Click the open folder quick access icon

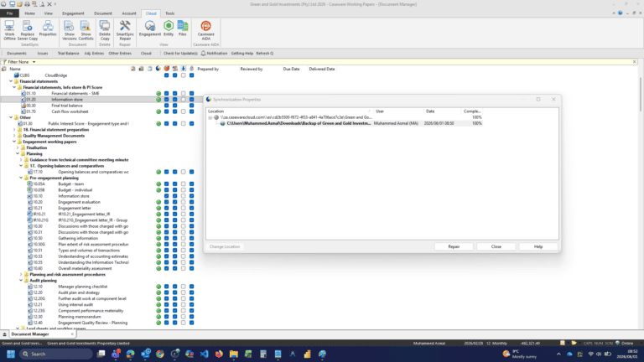(x=19, y=4)
